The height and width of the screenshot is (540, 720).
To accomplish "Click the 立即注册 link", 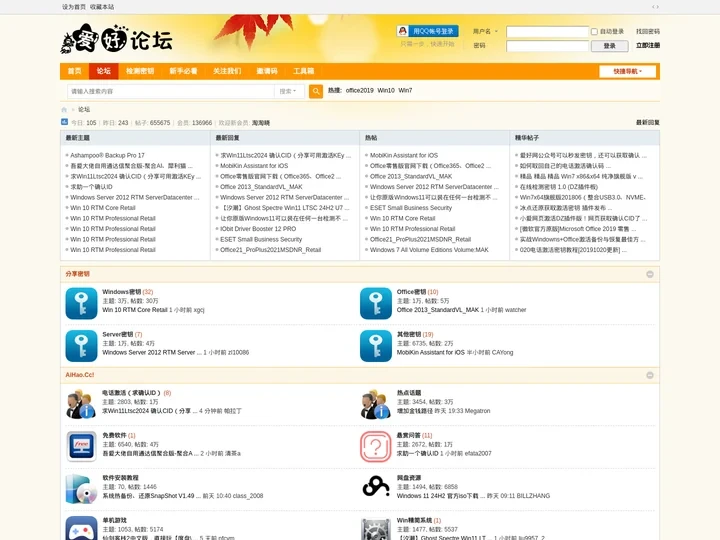I will click(x=648, y=45).
